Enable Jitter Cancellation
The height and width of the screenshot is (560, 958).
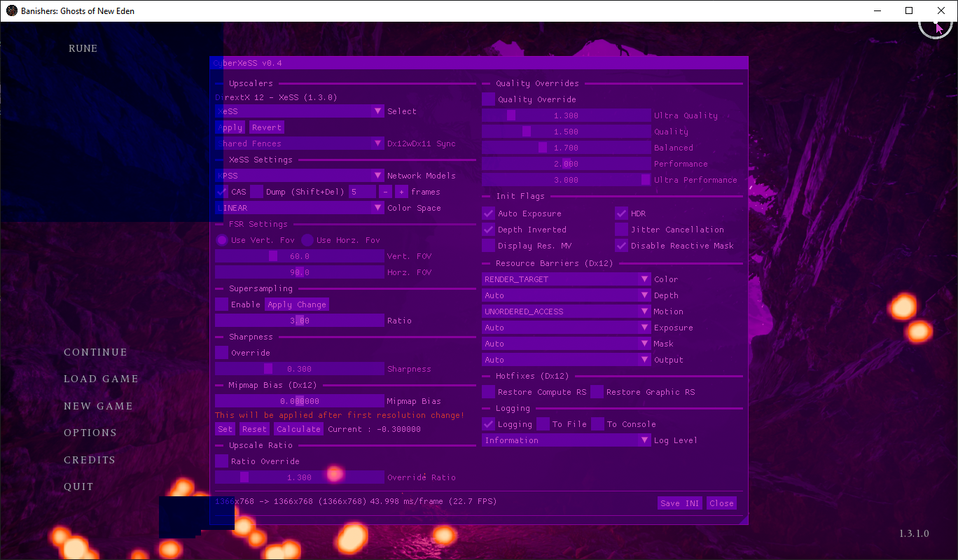click(621, 230)
